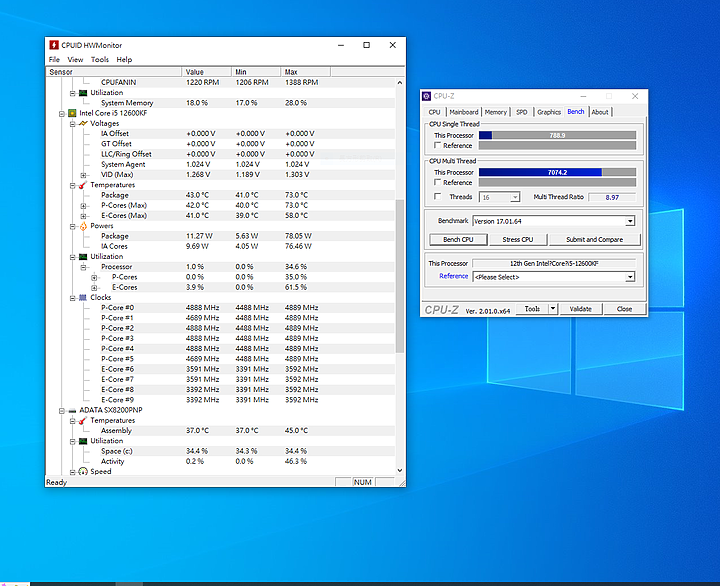
Task: Click the Voltages lightning bolt icon under Intel Core
Action: click(x=83, y=123)
